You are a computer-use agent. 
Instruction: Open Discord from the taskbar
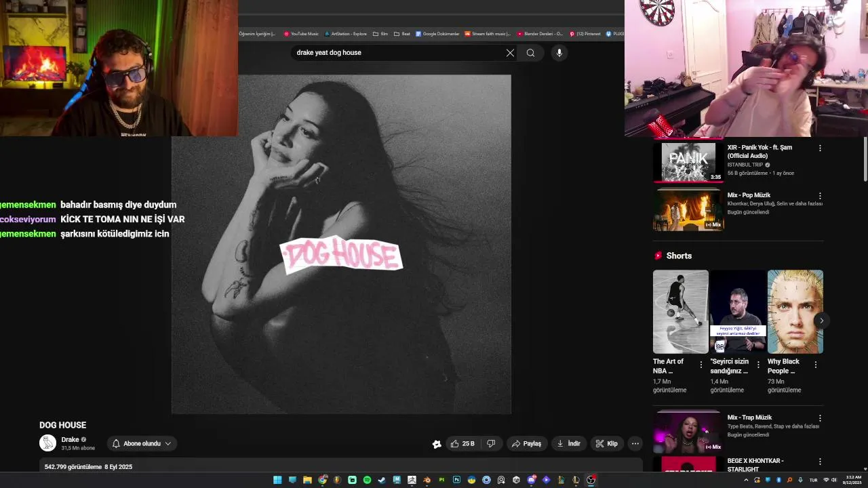coord(532,480)
